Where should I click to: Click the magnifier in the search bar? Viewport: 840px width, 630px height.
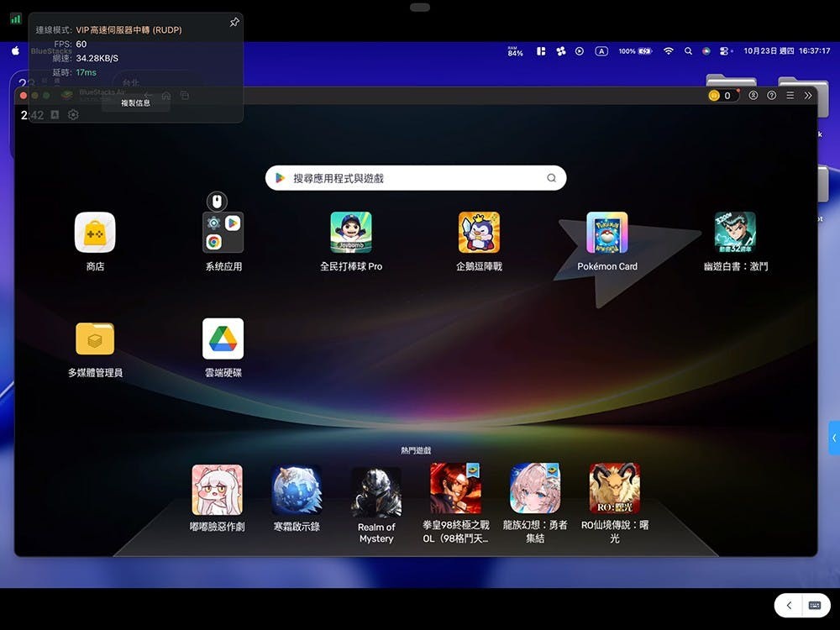pos(551,178)
